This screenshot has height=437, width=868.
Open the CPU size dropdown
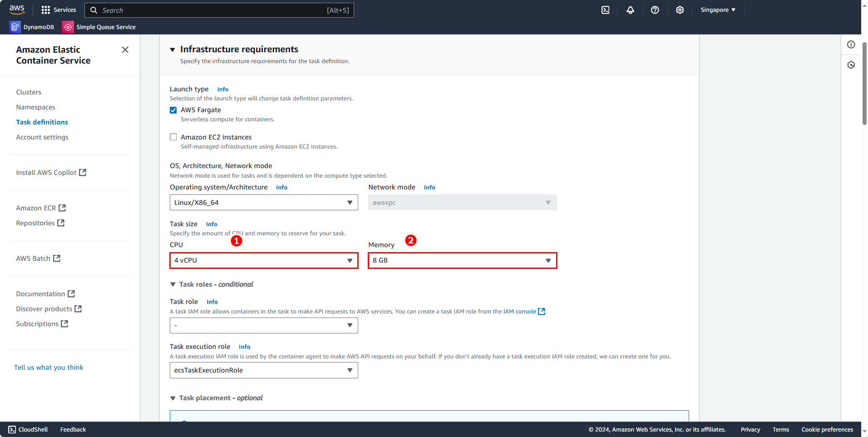(x=263, y=261)
